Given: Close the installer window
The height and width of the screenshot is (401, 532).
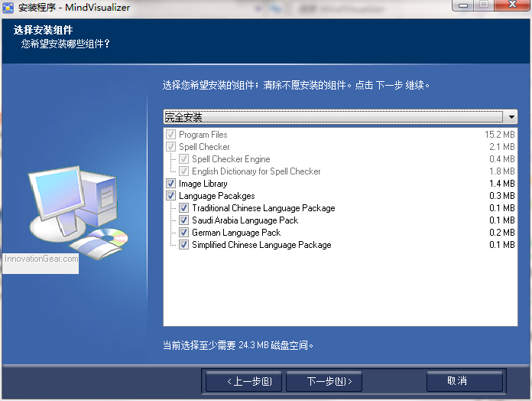Looking at the screenshot, I should [x=512, y=6].
